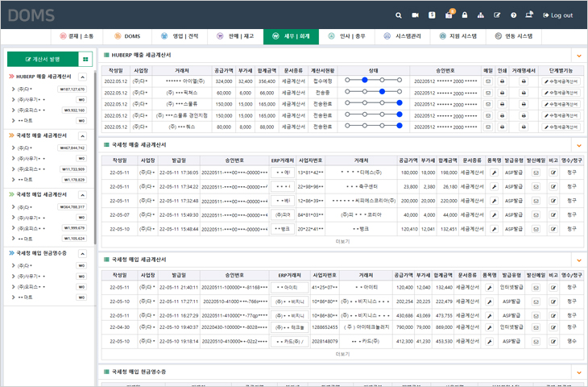Click 수정세금계산서 button in 뭐스 row
Image resolution: width=588 pixels, height=387 pixels.
[561, 127]
